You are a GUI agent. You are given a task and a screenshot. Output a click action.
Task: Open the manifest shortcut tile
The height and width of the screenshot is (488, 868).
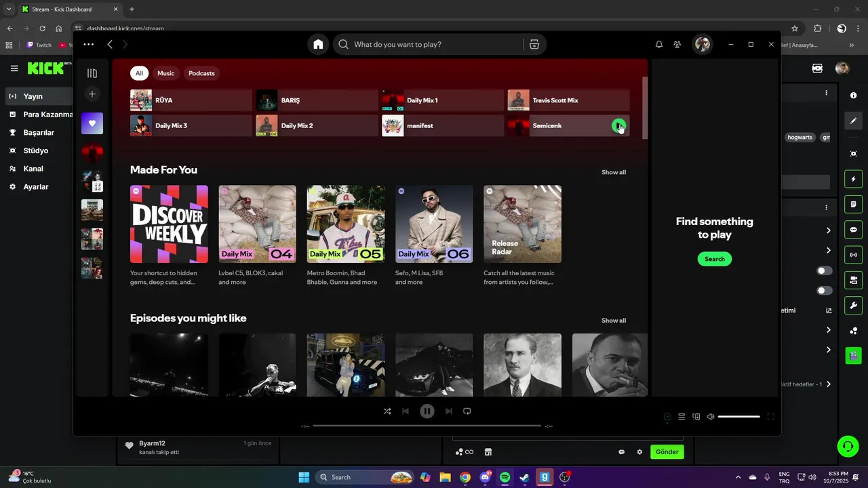point(443,125)
